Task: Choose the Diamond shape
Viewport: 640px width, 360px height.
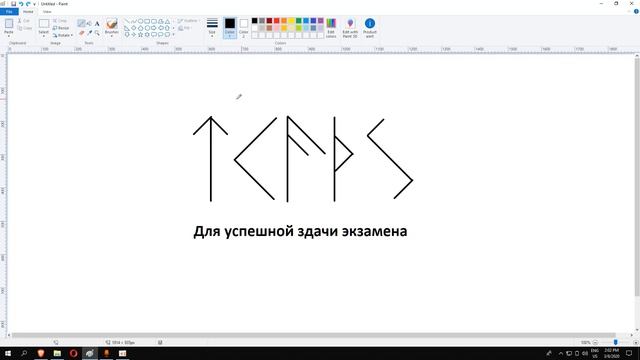Action: 133,28
